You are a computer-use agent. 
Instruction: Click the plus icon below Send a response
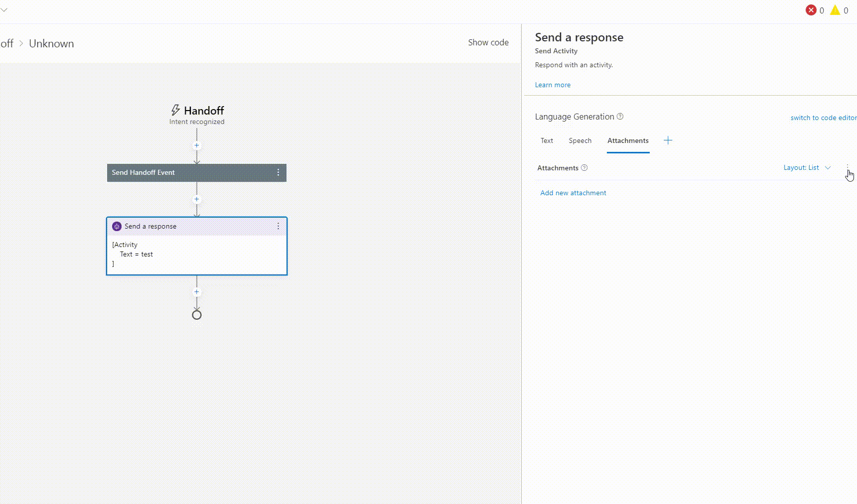pos(196,292)
